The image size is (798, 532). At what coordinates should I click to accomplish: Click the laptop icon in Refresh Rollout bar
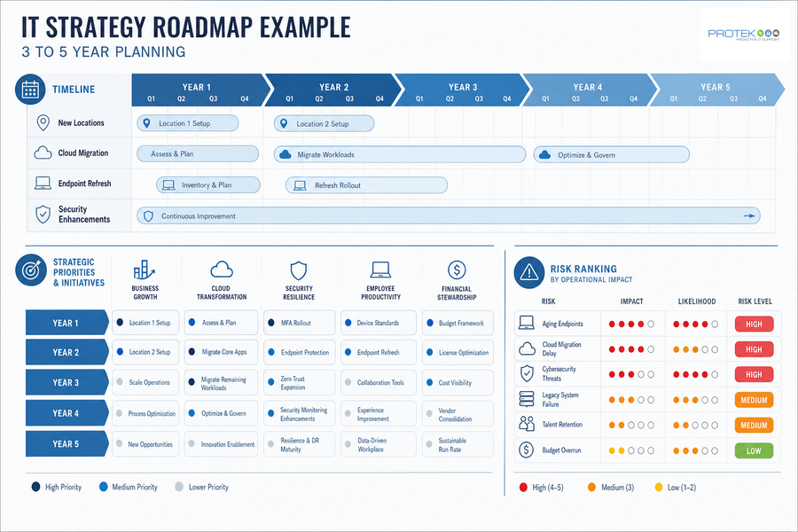click(301, 185)
